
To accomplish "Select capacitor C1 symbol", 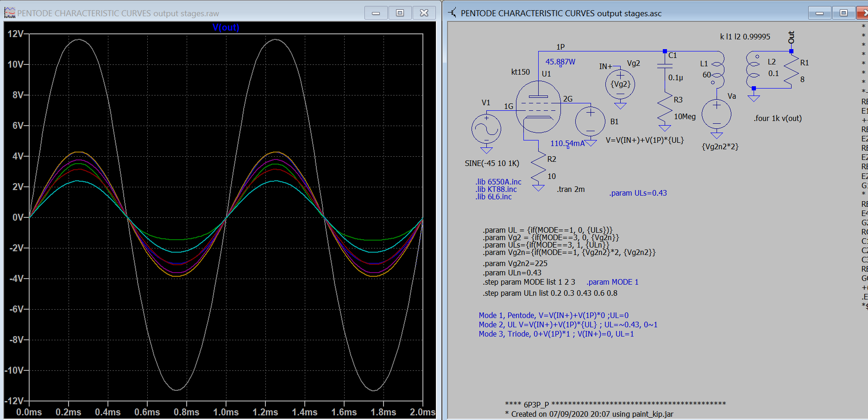I will tap(665, 65).
